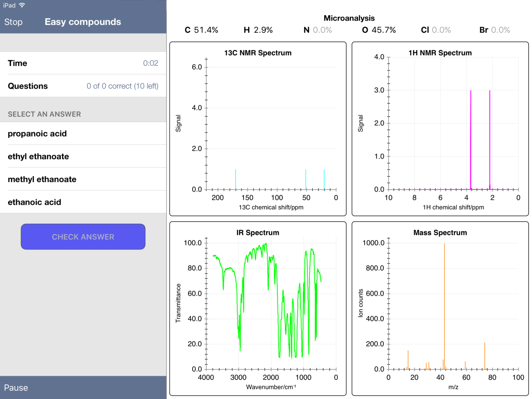Open the 1H NMR Spectrum chart
This screenshot has height=399, width=532.
point(440,129)
